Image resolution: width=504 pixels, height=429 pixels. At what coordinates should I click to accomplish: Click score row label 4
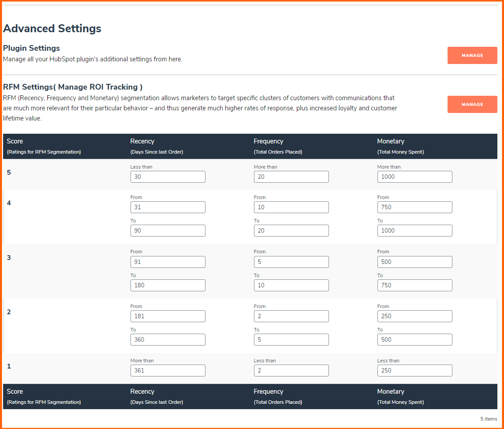(x=9, y=203)
